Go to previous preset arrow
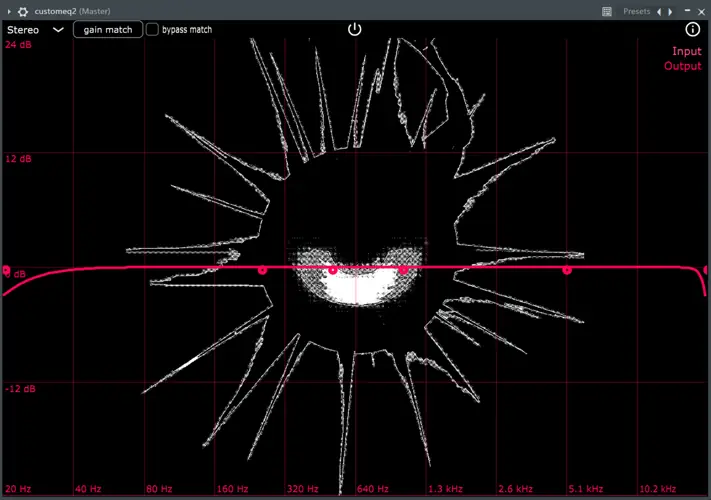Image resolution: width=711 pixels, height=500 pixels. point(659,11)
